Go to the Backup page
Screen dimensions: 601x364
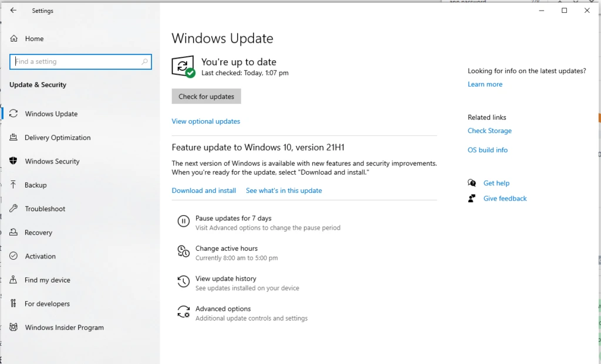tap(36, 185)
